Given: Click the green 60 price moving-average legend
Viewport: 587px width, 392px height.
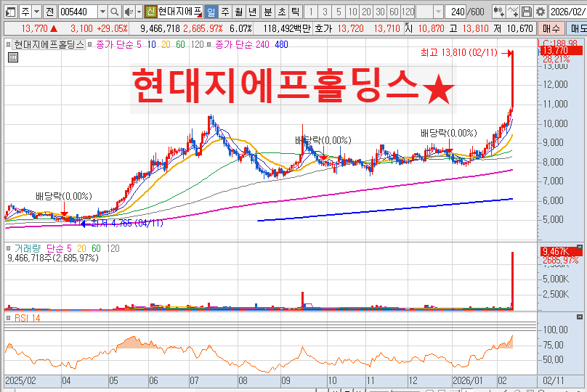Looking at the screenshot, I should (180, 45).
